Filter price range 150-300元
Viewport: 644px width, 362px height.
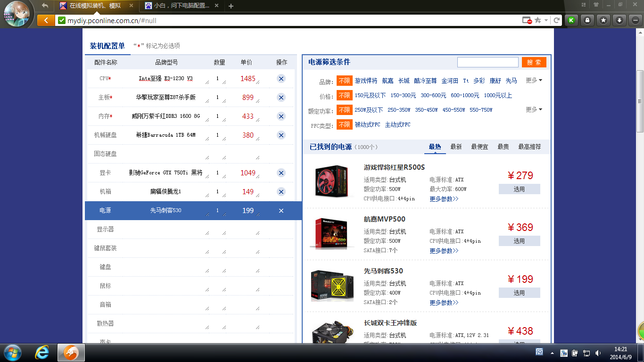pos(403,95)
